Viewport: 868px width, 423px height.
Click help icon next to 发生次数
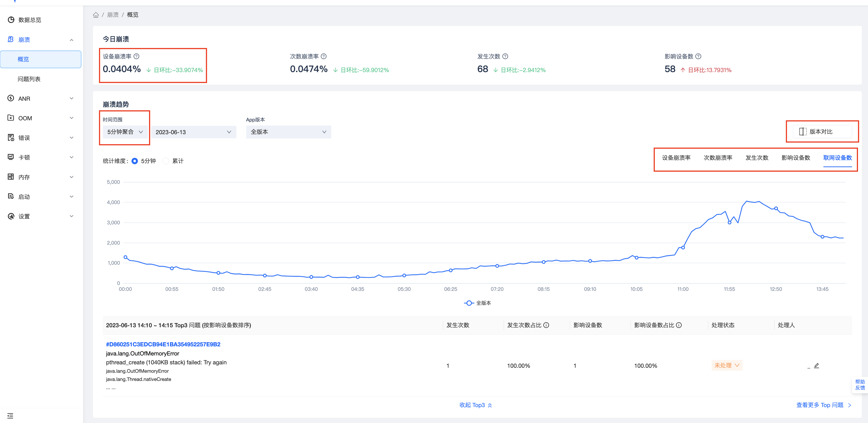point(505,56)
